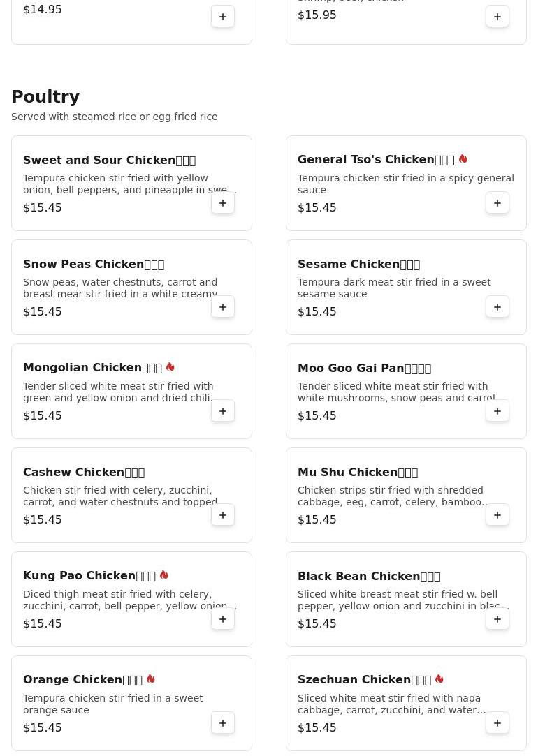Add Orange Chicken to order
538x756 pixels.
pos(223,723)
